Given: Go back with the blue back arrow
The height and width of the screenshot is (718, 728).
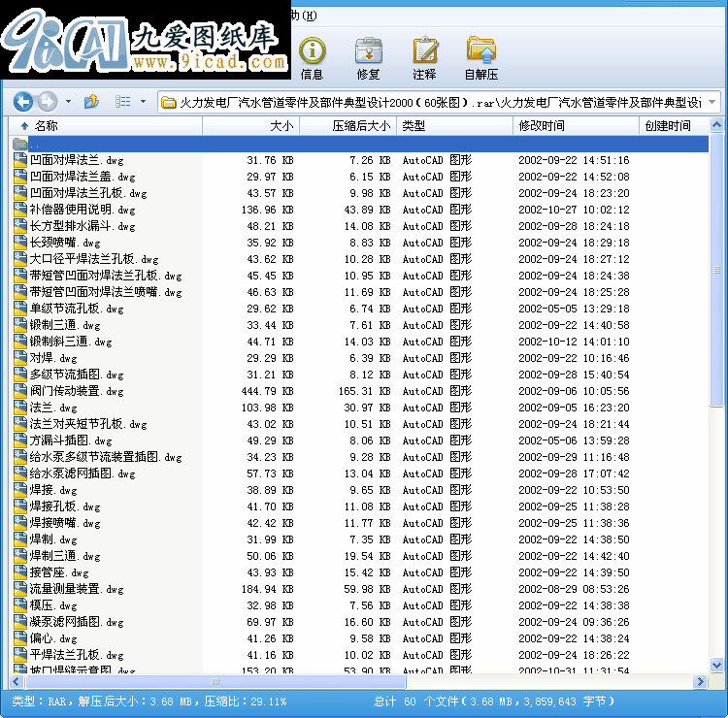Looking at the screenshot, I should (23, 101).
